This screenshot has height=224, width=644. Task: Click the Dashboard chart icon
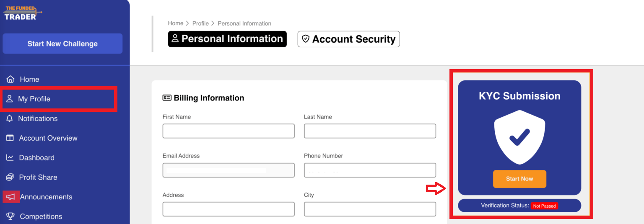tap(10, 158)
